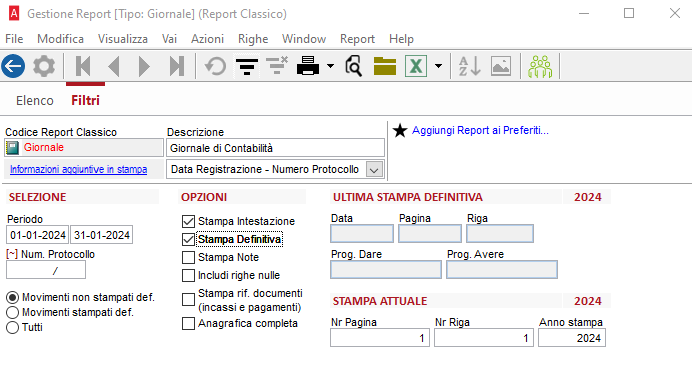
Task: Select the Tutti radio button
Action: coord(12,328)
